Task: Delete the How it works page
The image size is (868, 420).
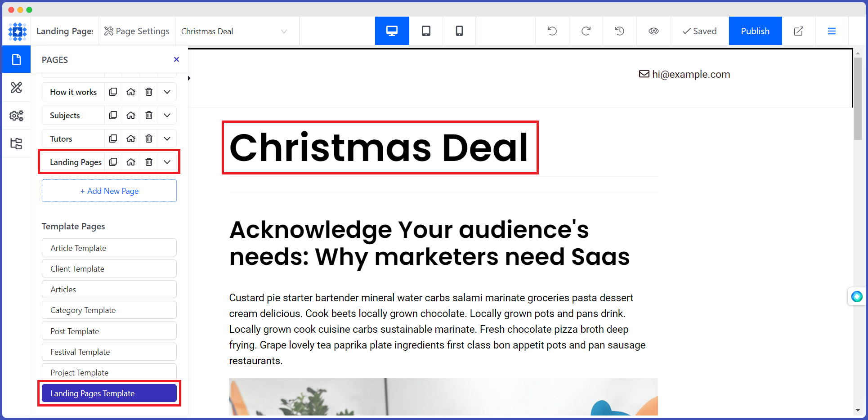Action: tap(149, 92)
